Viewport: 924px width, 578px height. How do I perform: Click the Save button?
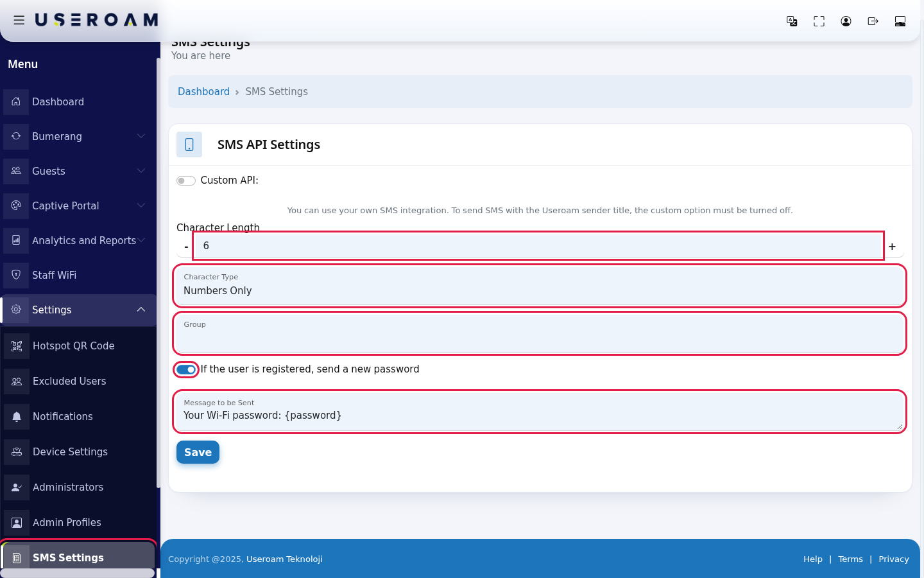tap(198, 452)
